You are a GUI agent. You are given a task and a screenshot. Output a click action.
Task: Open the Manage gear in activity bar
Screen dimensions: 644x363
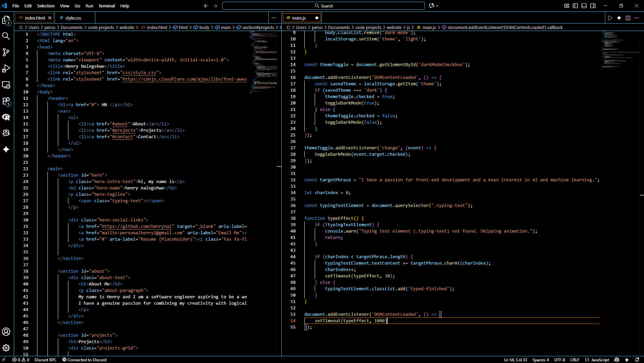[x=6, y=348]
